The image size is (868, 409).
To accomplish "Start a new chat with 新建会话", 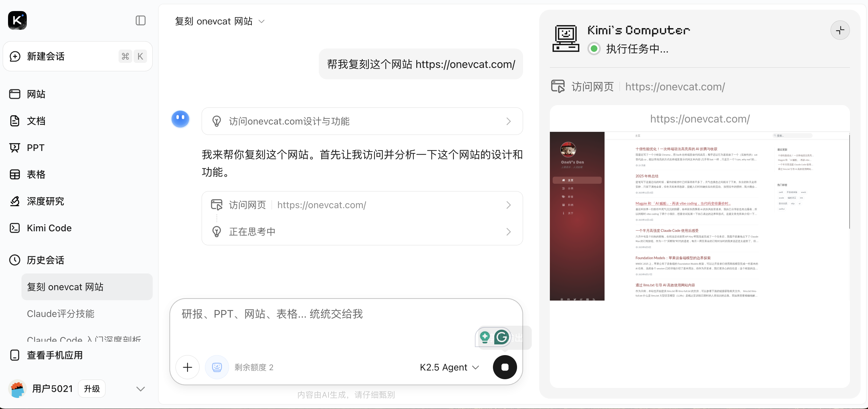I will 77,56.
